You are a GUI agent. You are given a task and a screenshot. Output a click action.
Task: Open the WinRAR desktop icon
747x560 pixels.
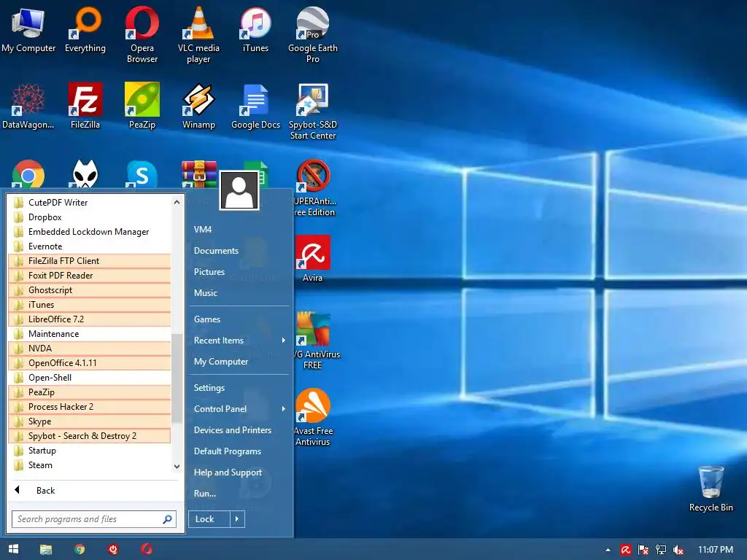(x=198, y=174)
